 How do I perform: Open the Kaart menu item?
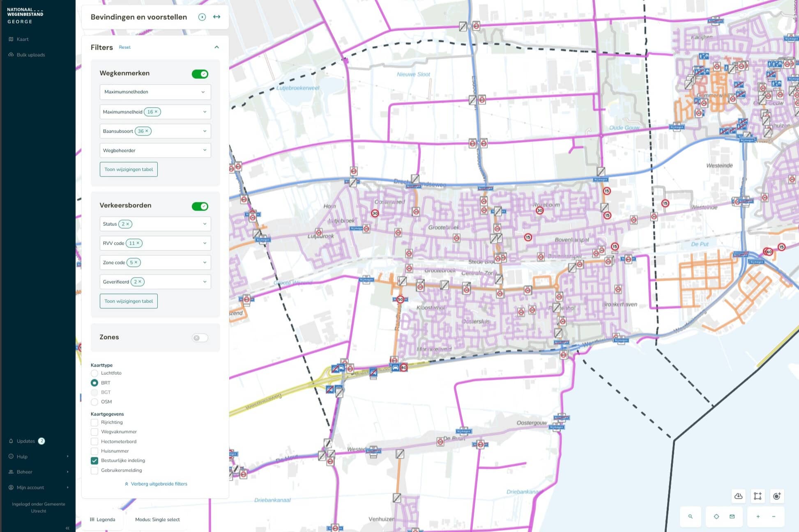(22, 39)
